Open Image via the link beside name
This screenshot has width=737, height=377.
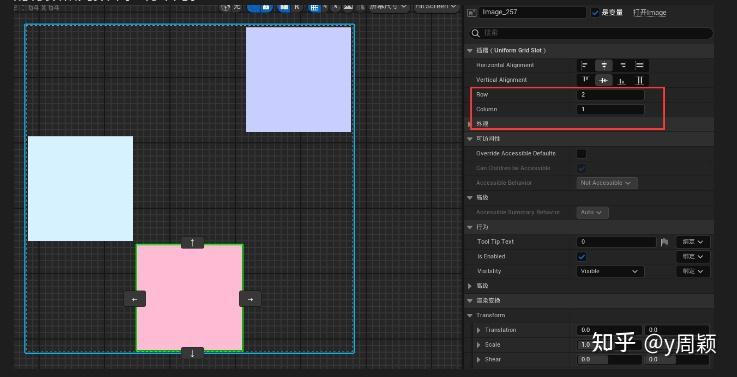tap(650, 13)
